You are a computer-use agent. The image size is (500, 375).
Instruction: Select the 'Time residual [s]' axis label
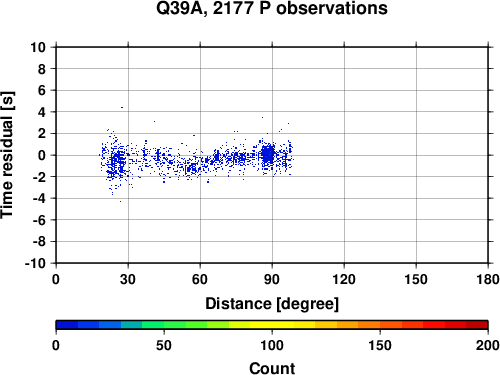[x=7, y=155]
